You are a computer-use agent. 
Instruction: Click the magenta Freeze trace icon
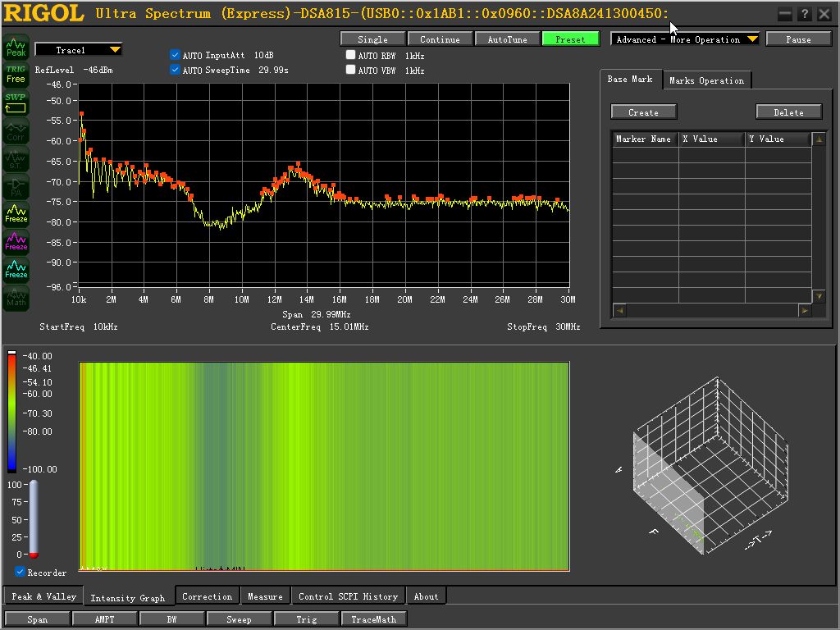pyautogui.click(x=16, y=242)
